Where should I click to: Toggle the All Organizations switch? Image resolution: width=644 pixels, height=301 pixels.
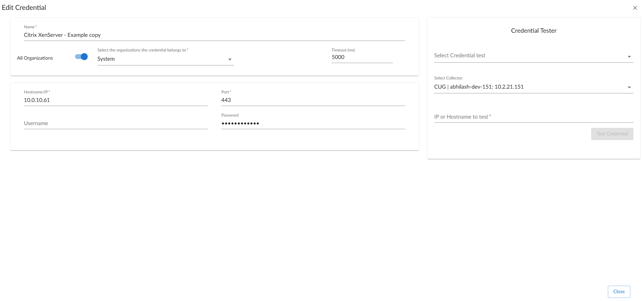coord(81,57)
